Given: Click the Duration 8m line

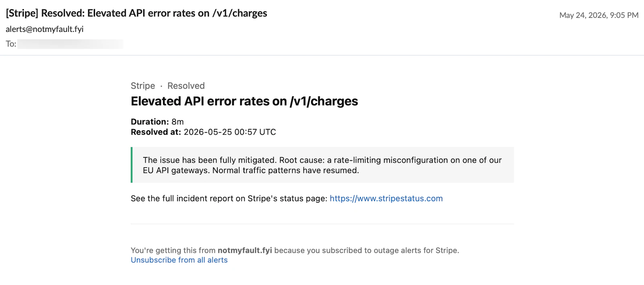Looking at the screenshot, I should 157,122.
